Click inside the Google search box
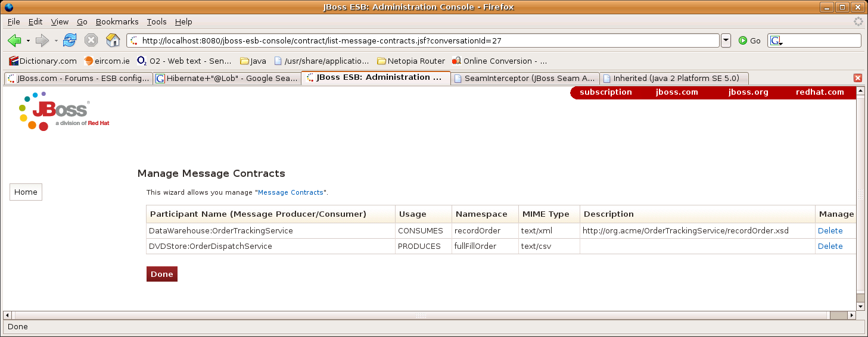 (822, 40)
